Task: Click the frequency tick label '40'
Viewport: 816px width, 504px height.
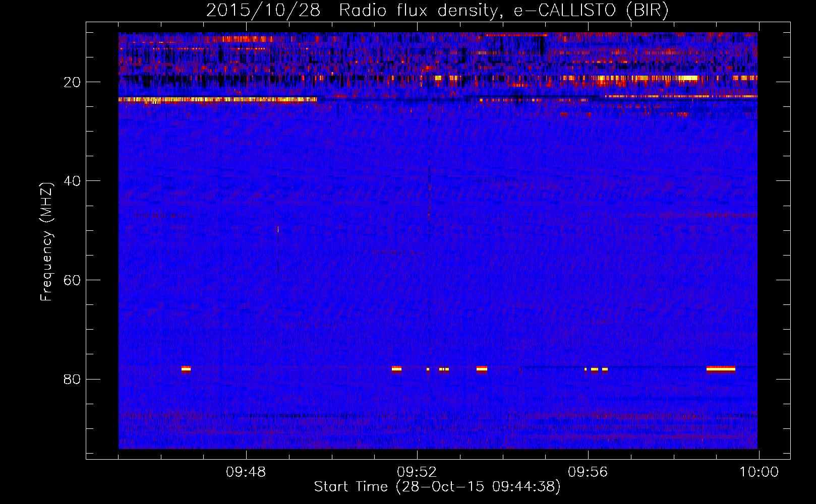Action: pos(72,181)
